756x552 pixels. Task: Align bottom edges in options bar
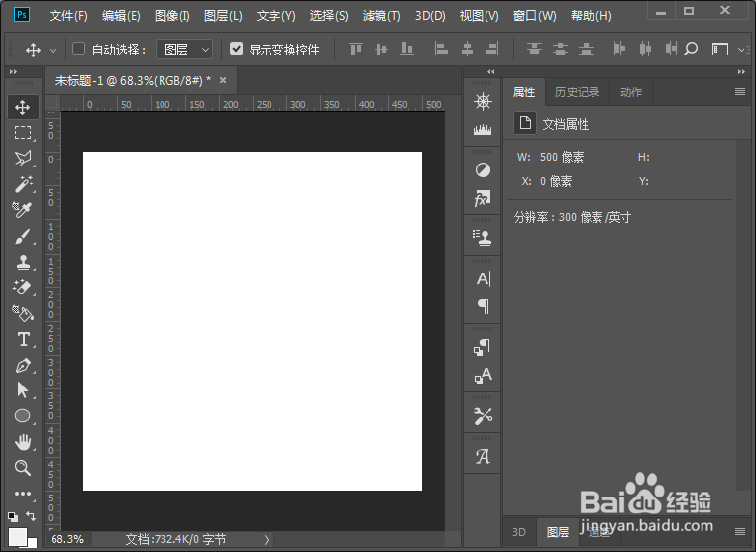(407, 49)
